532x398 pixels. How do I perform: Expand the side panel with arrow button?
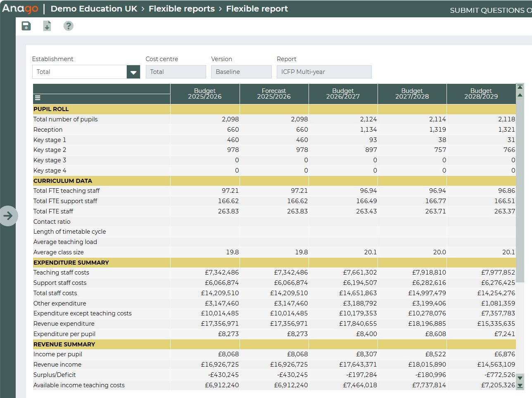click(8, 216)
